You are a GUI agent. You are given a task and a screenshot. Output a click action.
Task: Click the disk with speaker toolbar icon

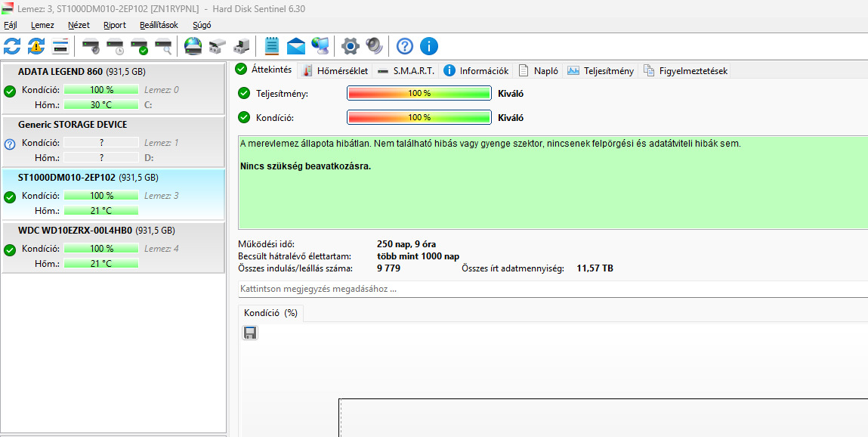pos(91,47)
